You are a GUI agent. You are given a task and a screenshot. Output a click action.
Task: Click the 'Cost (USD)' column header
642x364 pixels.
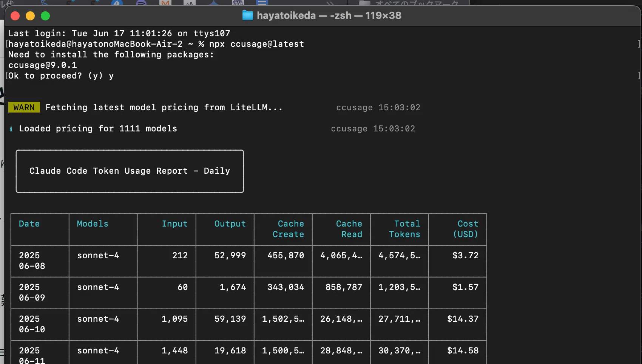tap(466, 229)
